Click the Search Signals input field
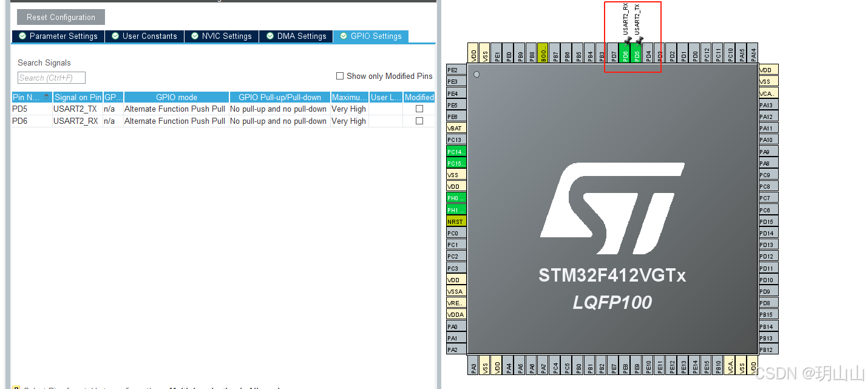Viewport: 868px width, 389px height. pos(51,77)
